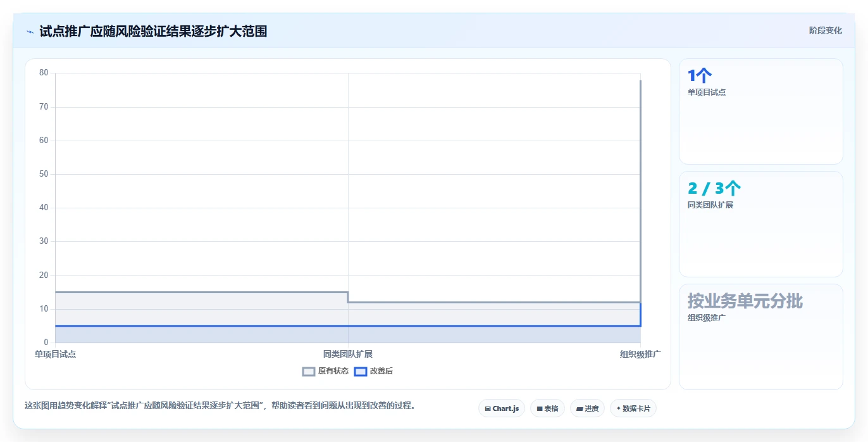868x442 pixels.
Task: Click the 单项目试点 x-axis label
Action: click(56, 354)
